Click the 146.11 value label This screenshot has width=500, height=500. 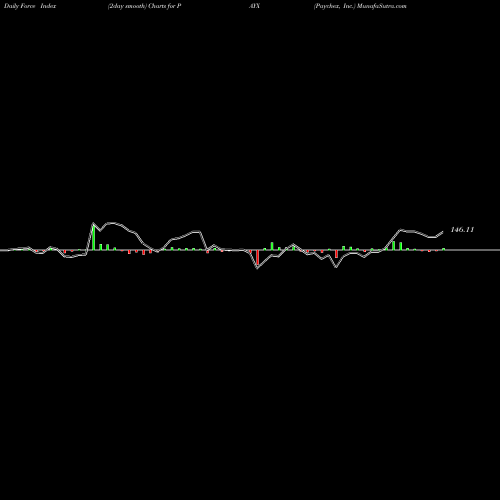tap(462, 229)
